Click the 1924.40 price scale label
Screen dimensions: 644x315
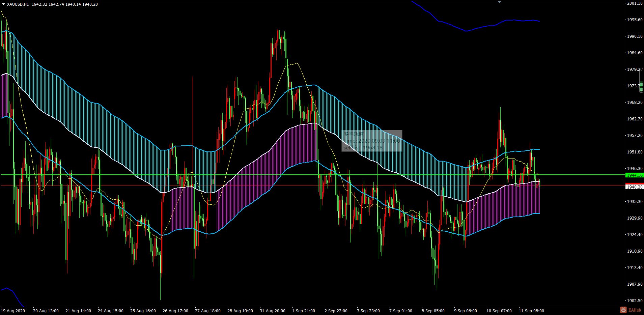(x=635, y=235)
